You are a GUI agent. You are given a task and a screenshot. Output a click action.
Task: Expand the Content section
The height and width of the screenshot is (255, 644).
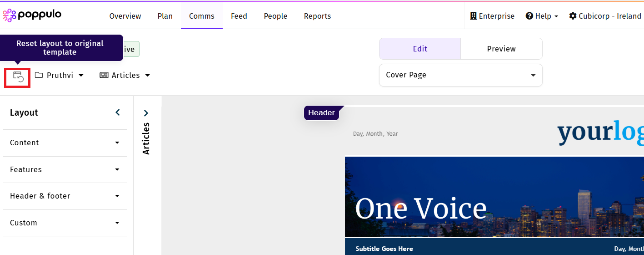[x=65, y=143]
